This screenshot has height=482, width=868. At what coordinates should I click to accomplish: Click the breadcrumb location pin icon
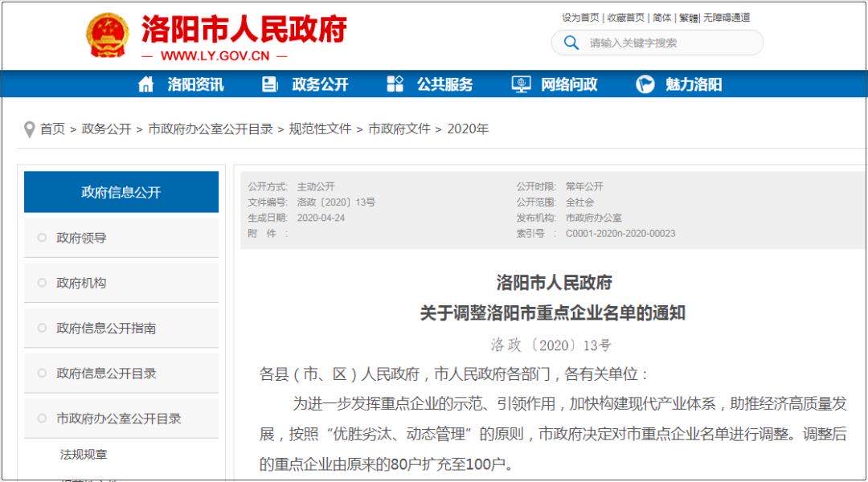coord(30,129)
